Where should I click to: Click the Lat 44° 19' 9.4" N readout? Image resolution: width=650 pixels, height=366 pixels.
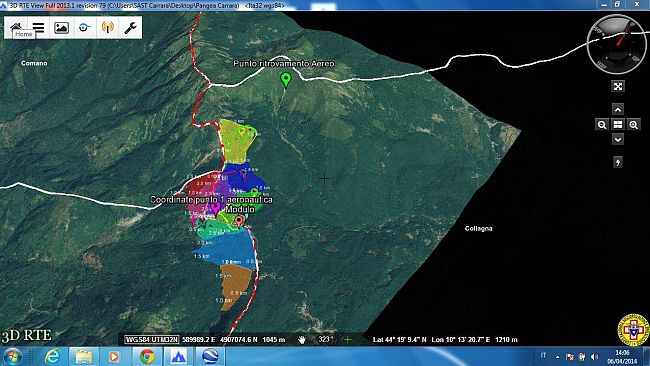point(400,339)
